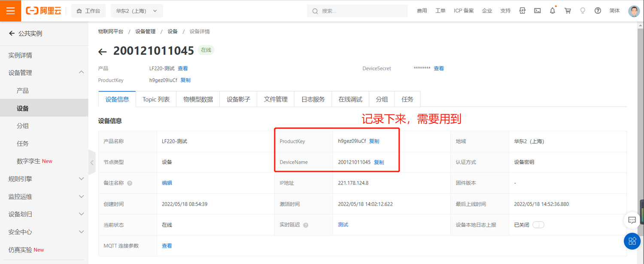The image size is (644, 264).
Task: Open the 华东2（上海） region dropdown
Action: (137, 11)
